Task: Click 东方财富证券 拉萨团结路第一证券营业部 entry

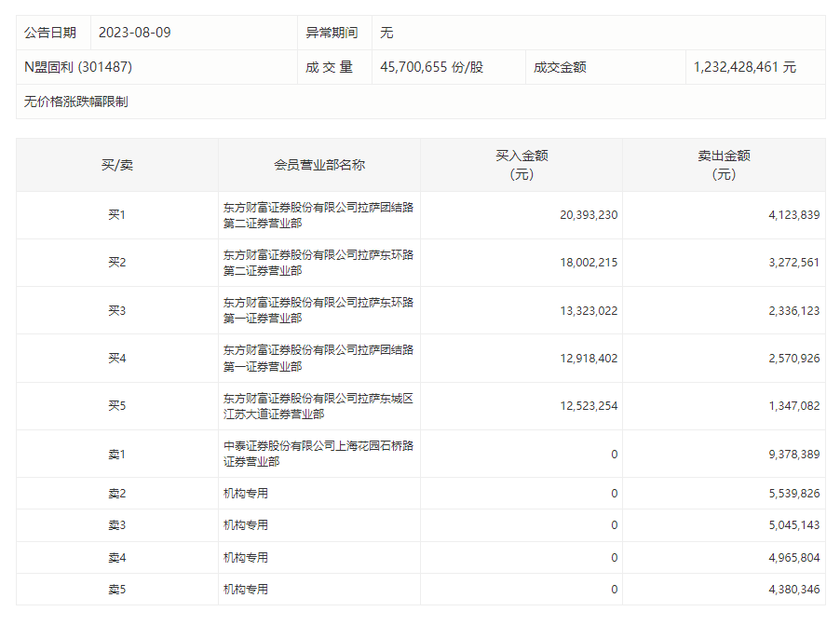Action: [x=318, y=358]
